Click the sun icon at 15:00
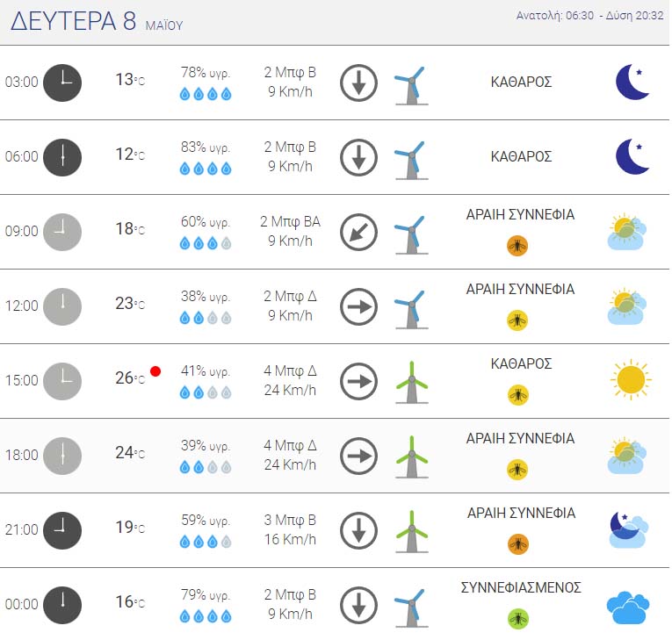This screenshot has height=640, width=672. point(631,379)
